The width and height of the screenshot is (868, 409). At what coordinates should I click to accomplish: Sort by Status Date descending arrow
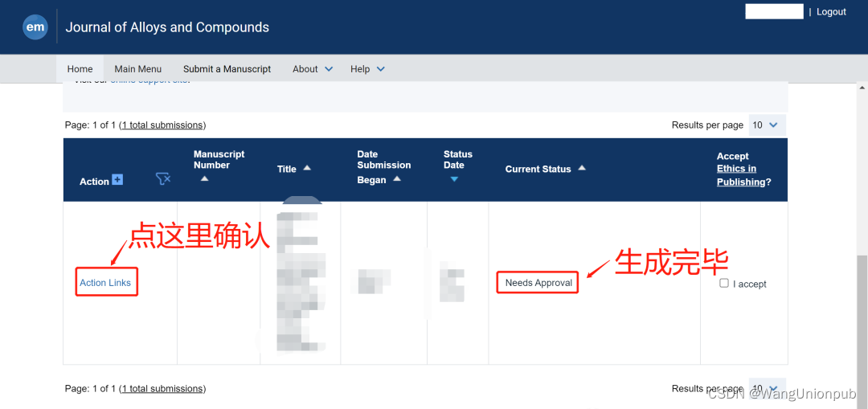pos(454,178)
